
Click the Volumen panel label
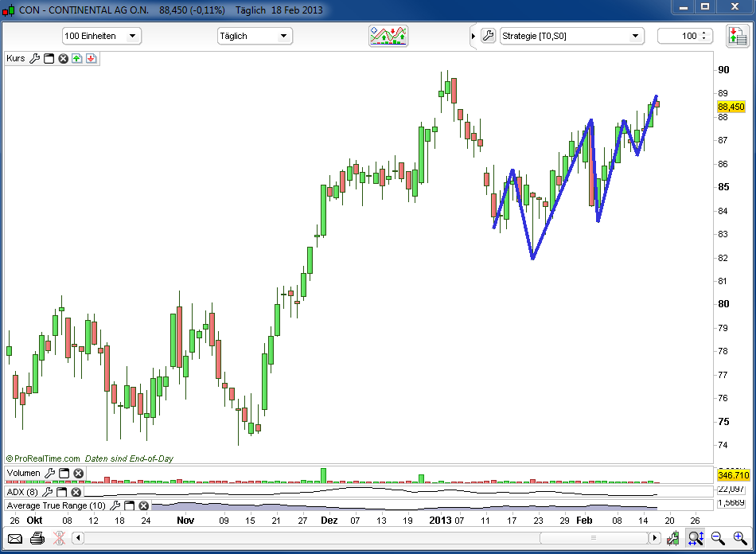point(24,473)
